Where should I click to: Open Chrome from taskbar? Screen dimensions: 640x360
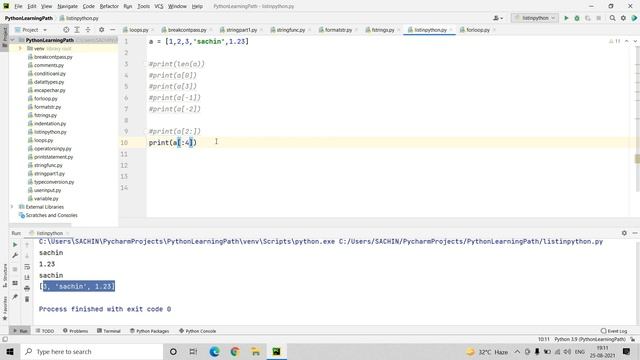[x=235, y=351]
